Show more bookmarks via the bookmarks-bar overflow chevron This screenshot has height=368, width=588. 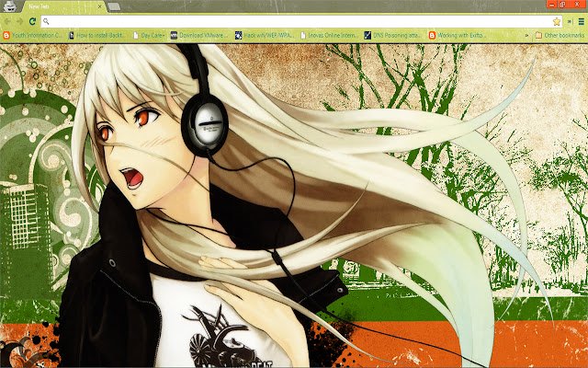click(x=526, y=35)
